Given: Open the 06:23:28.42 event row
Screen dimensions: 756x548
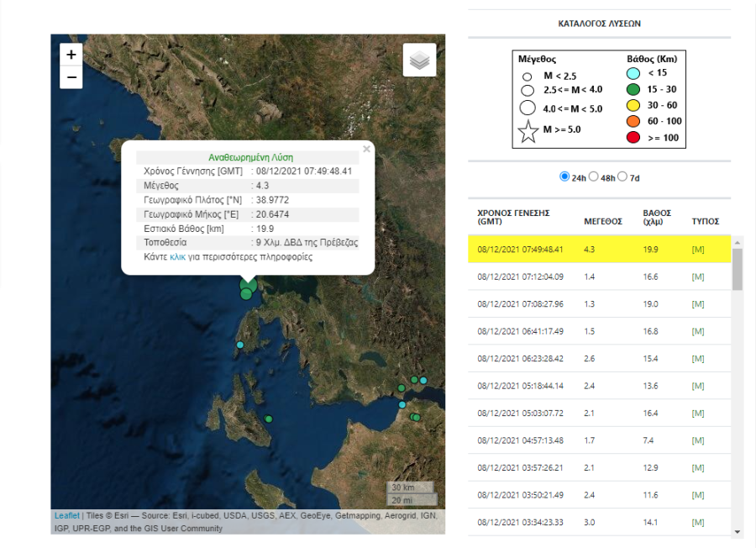Looking at the screenshot, I should point(599,358).
